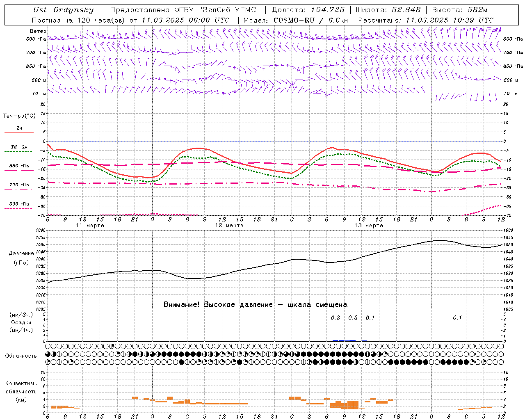The width and height of the screenshot is (525, 420).
Task: Click the solid line sample under 2м legend
Action: (x=19, y=133)
